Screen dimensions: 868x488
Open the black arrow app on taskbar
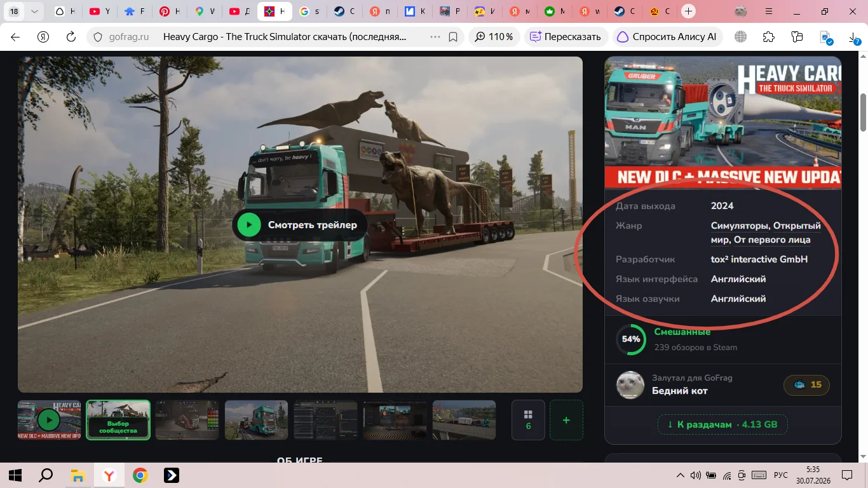point(172,475)
